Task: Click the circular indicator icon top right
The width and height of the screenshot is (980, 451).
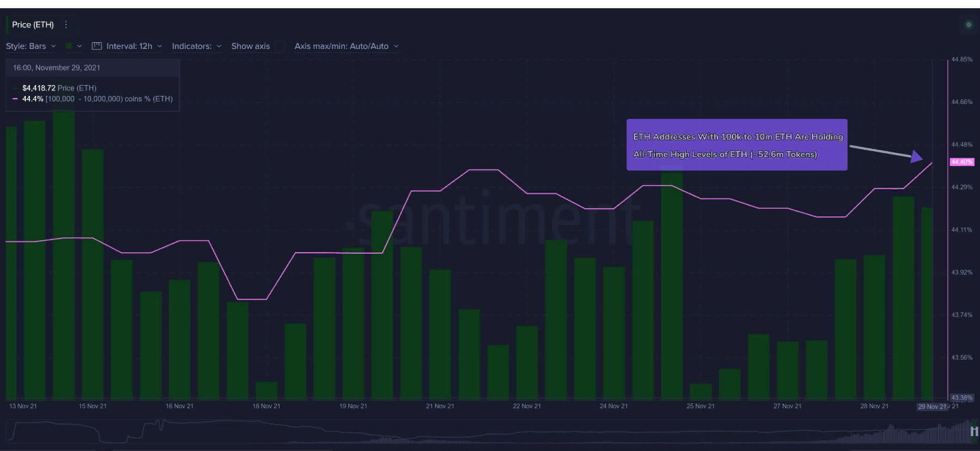Action: [968, 25]
